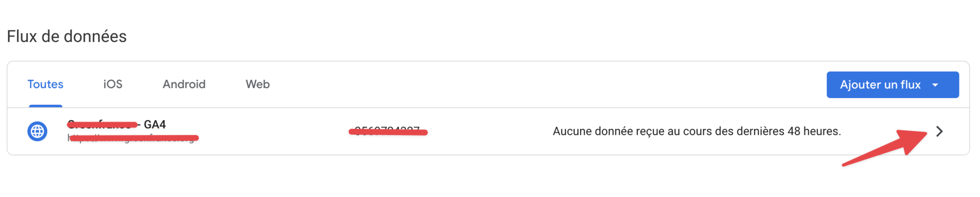Expand the Ajouter un flux dropdown arrow
Viewport: 980px width, 197px height.
click(935, 85)
